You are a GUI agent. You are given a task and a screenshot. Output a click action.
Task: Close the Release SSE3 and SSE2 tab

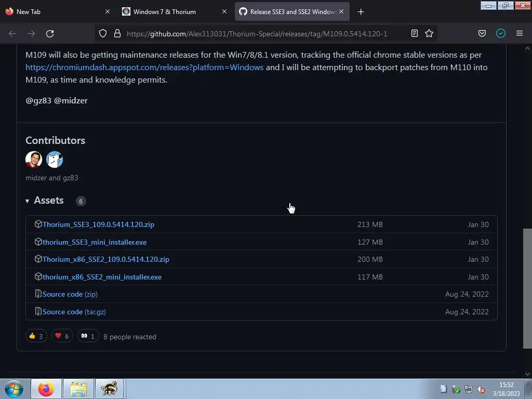pos(341,11)
